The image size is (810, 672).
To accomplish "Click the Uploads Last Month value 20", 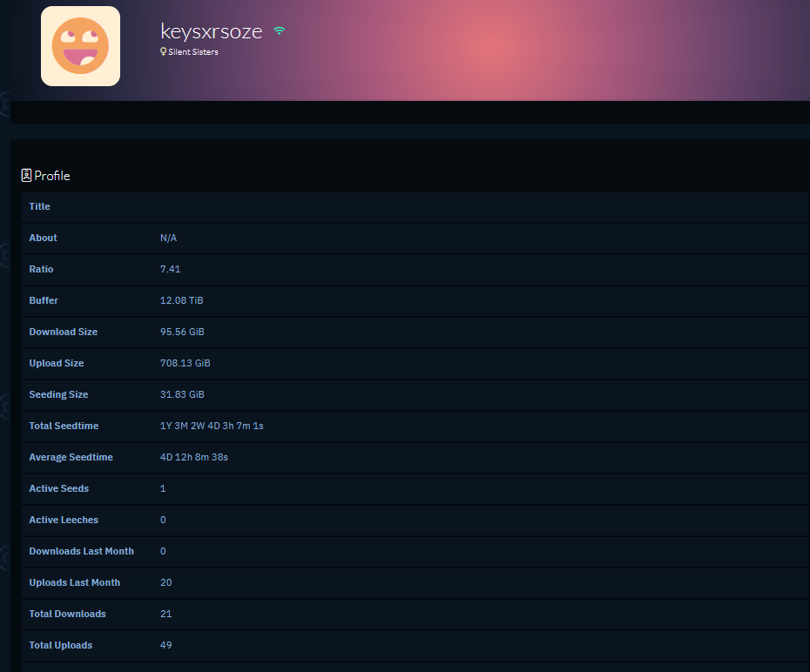I will tap(165, 582).
